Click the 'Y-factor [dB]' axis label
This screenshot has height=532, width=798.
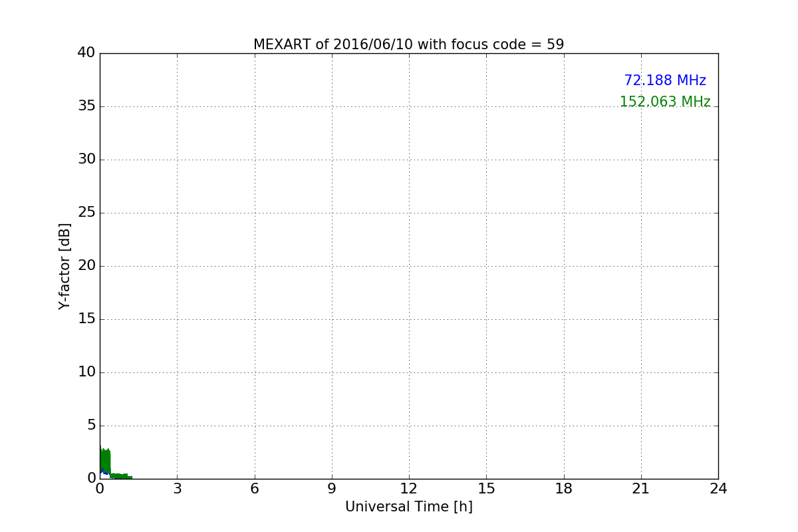click(x=65, y=266)
